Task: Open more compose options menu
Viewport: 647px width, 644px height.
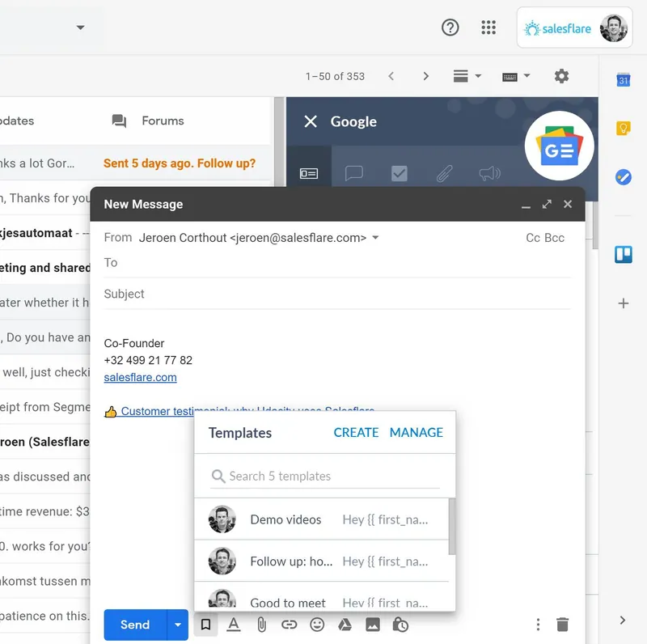Action: point(538,625)
